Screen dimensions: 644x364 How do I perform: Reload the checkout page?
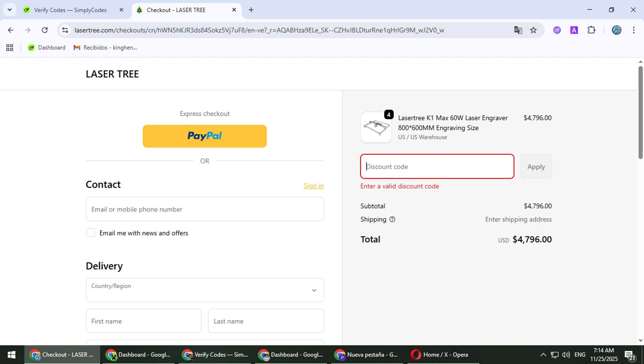[45, 30]
